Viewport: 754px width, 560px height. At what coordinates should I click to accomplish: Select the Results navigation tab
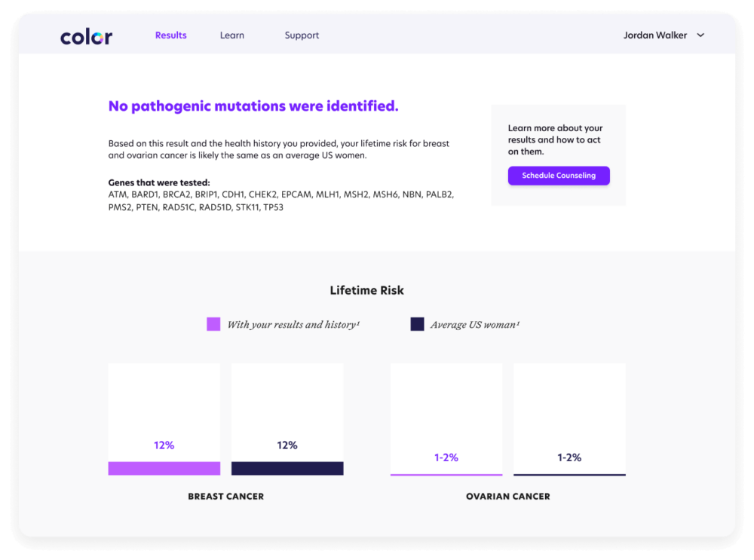point(170,35)
